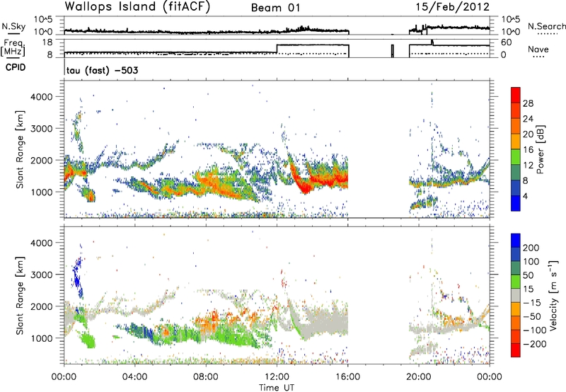
Task: Select the 'N.Sky' legend label
Action: click(13, 26)
